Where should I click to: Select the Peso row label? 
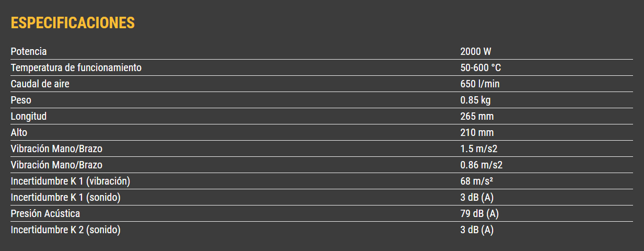pos(21,100)
